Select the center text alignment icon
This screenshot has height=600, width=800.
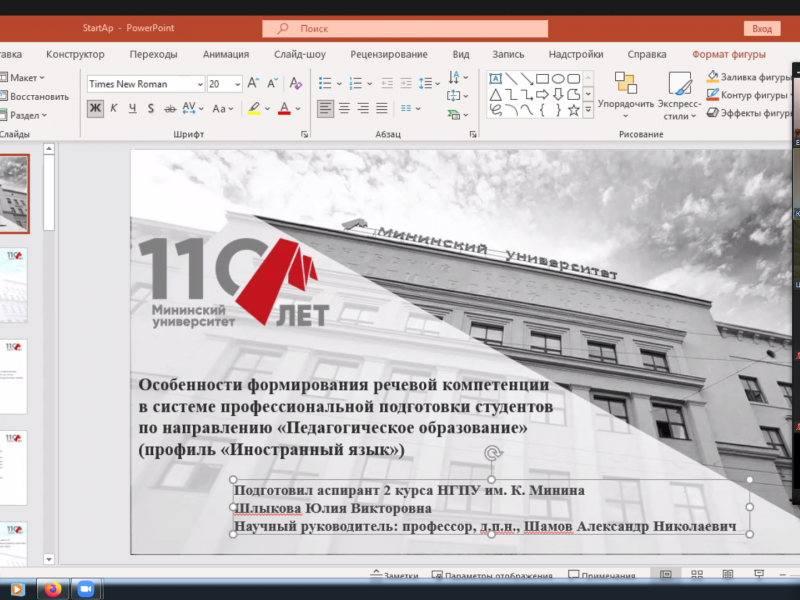pos(344,108)
